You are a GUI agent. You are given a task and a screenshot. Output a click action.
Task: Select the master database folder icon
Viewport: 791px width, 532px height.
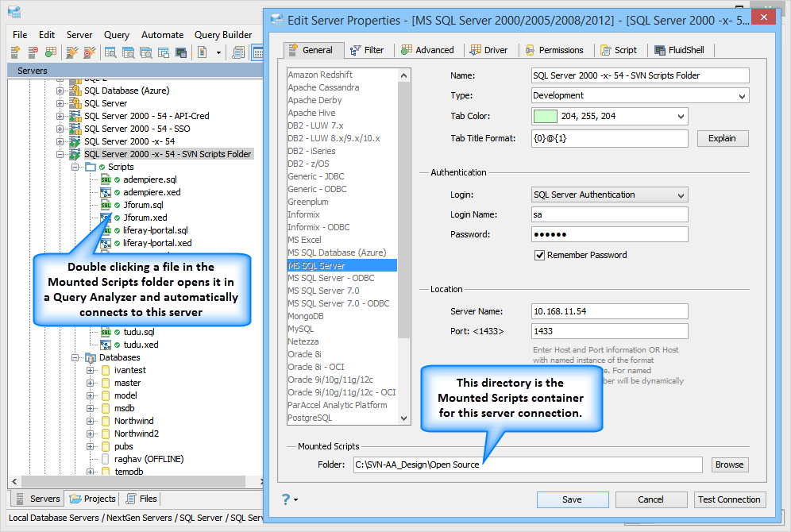[x=106, y=383]
